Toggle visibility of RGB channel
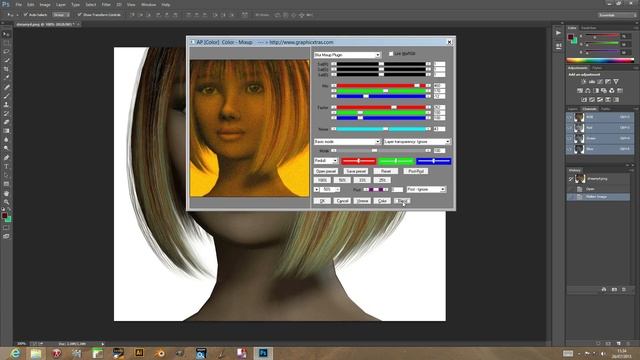The width and height of the screenshot is (640, 360). (x=570, y=118)
